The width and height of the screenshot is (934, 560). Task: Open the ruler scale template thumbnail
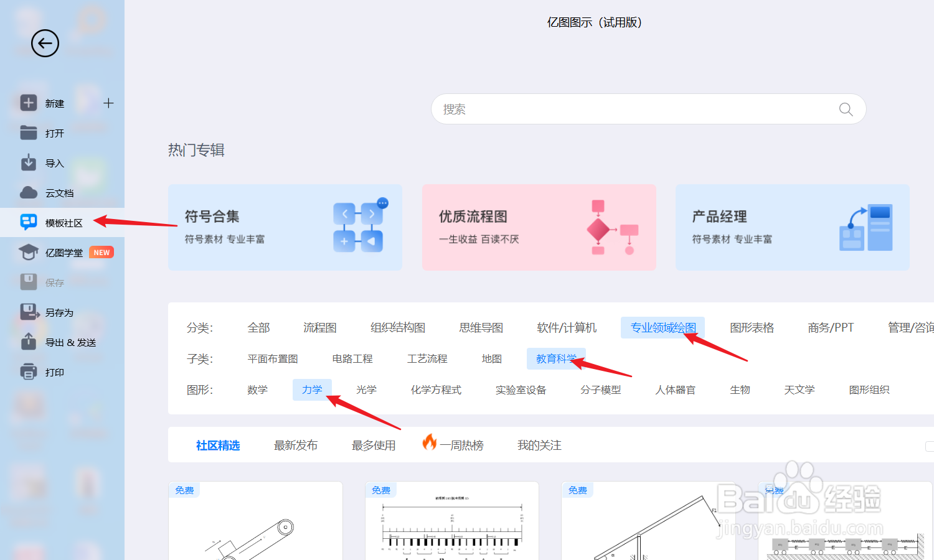[452, 521]
